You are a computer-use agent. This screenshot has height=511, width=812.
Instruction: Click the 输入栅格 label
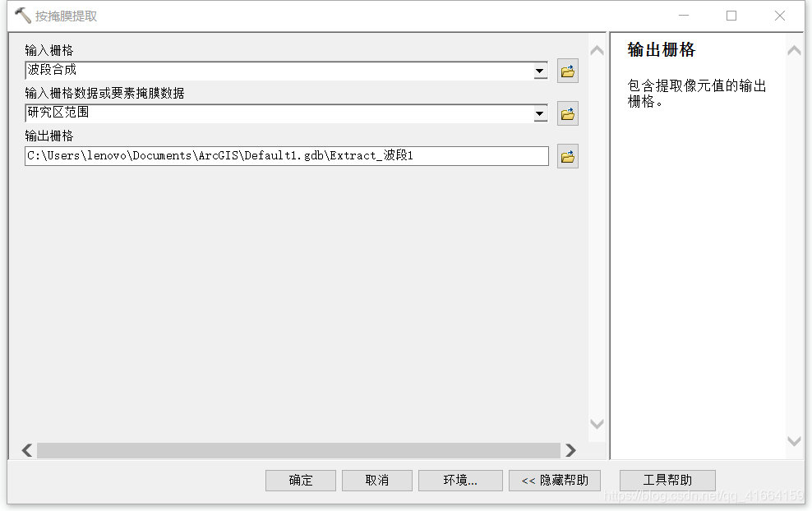point(49,50)
